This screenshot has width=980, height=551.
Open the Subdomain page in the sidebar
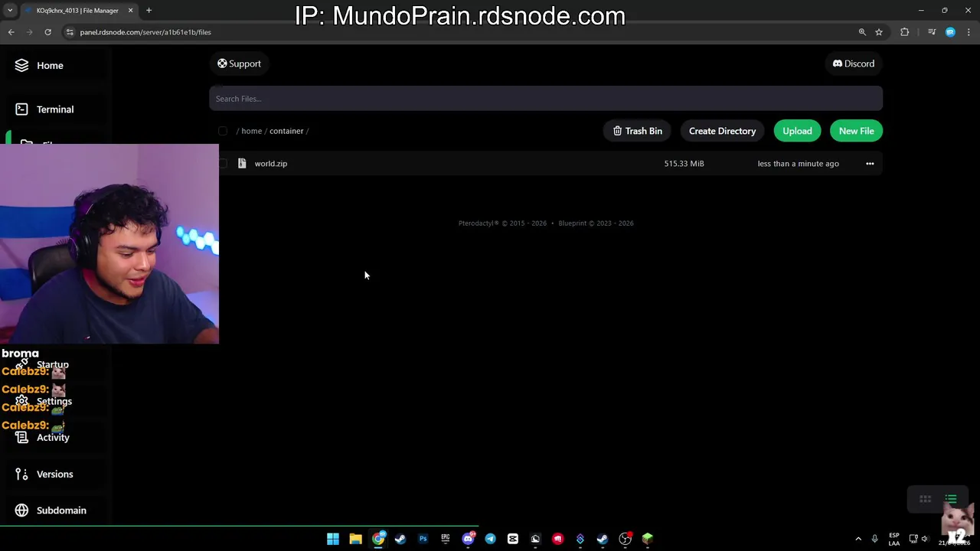[61, 510]
